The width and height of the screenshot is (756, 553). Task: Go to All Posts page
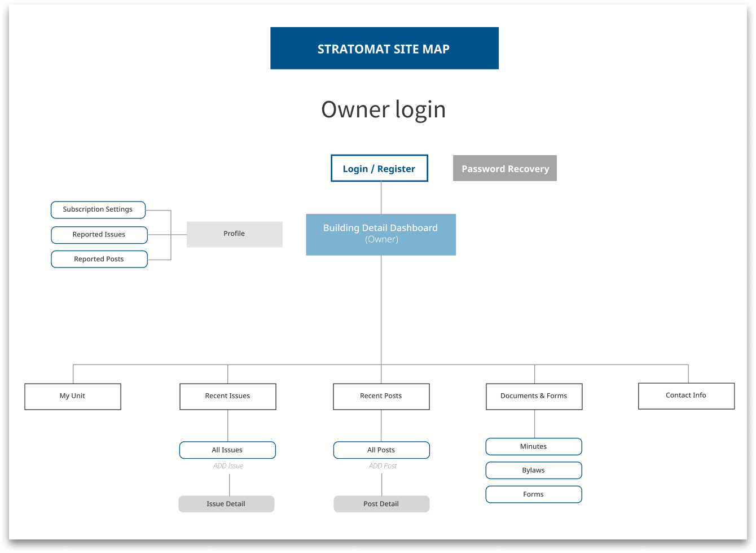pos(381,450)
